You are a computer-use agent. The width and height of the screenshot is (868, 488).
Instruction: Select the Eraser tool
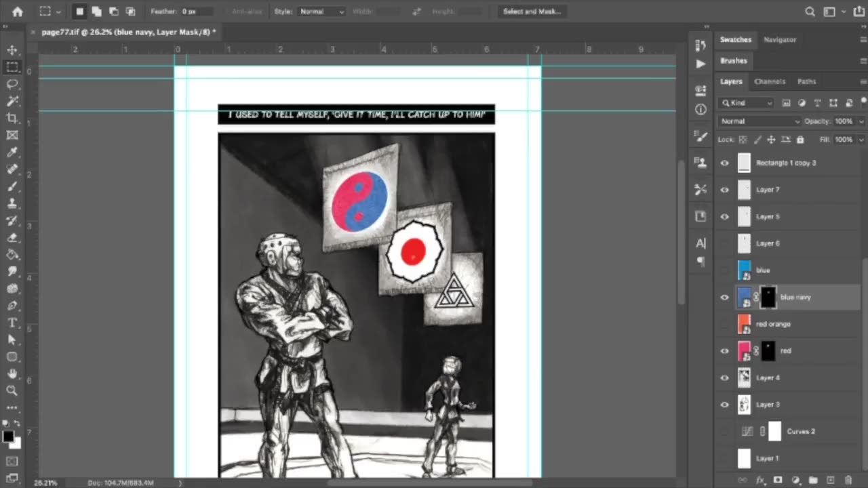click(x=12, y=238)
